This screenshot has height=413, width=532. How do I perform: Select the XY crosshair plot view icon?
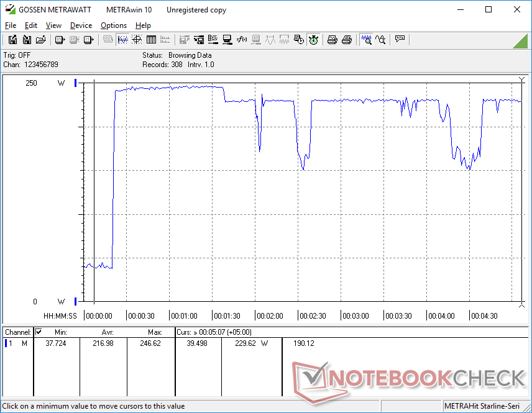(137, 40)
